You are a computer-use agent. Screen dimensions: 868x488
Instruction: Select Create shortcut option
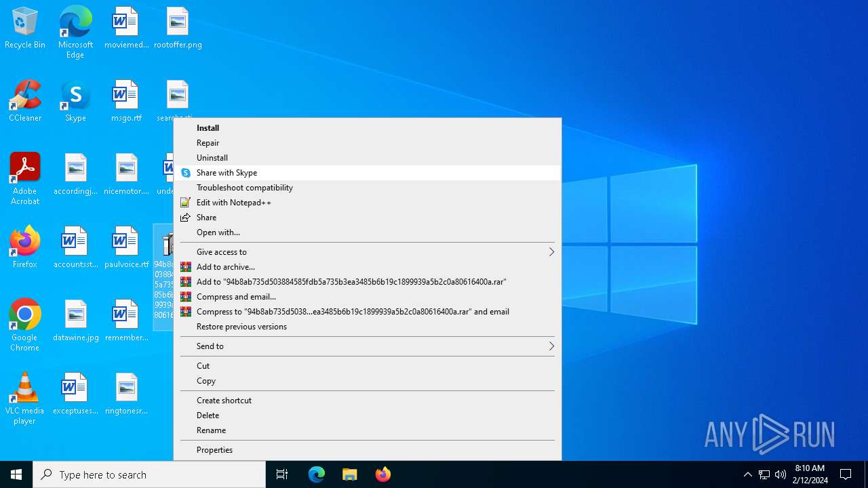pyautogui.click(x=368, y=401)
